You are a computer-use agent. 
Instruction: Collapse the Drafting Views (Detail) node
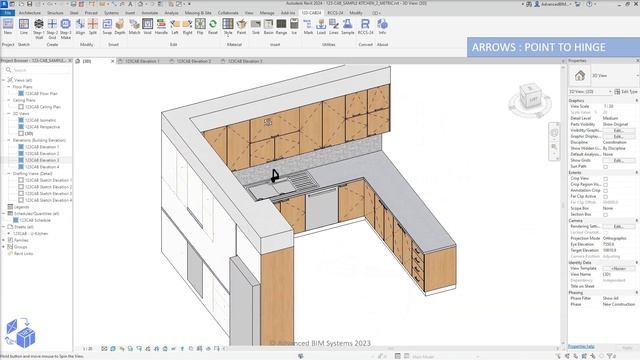[x=9, y=173]
